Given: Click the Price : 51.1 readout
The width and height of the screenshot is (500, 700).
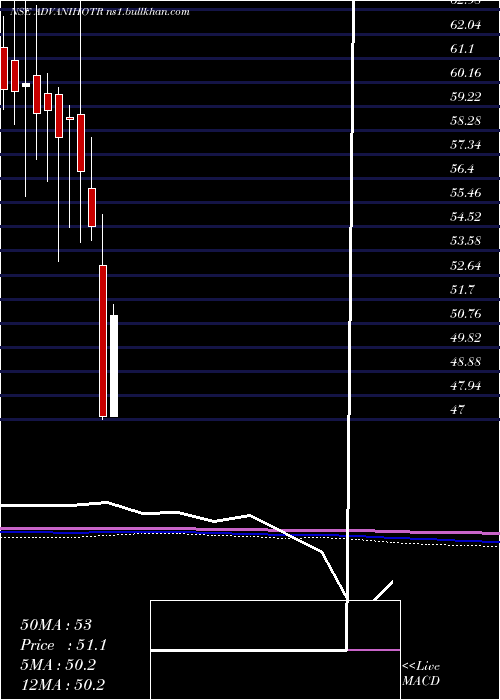Looking at the screenshot, I should pos(64,645).
